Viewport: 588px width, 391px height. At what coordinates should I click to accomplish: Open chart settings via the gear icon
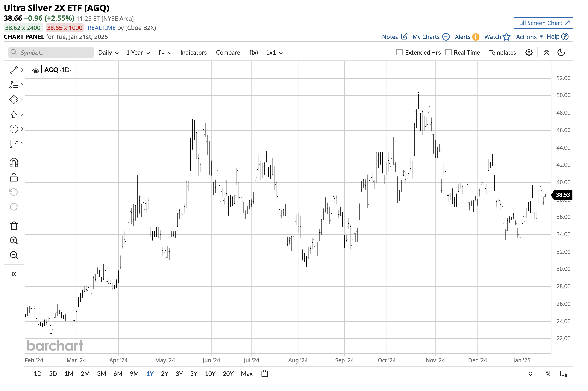[x=529, y=52]
